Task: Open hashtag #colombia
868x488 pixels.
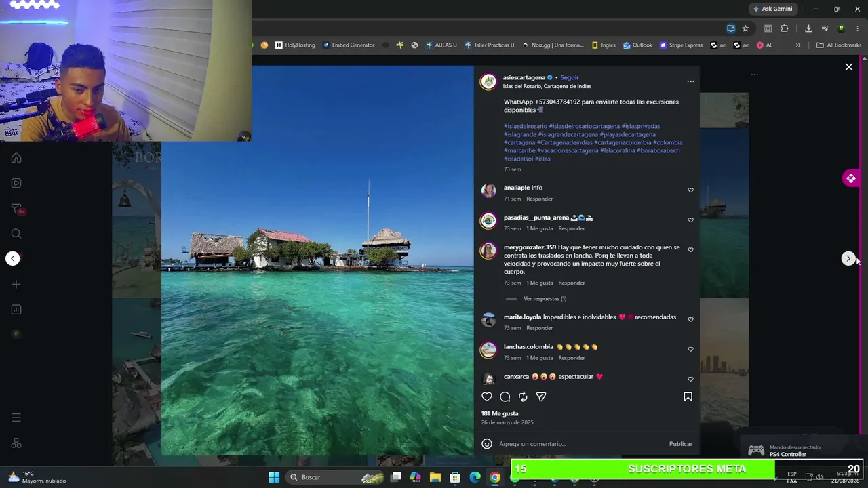Action: (x=668, y=142)
